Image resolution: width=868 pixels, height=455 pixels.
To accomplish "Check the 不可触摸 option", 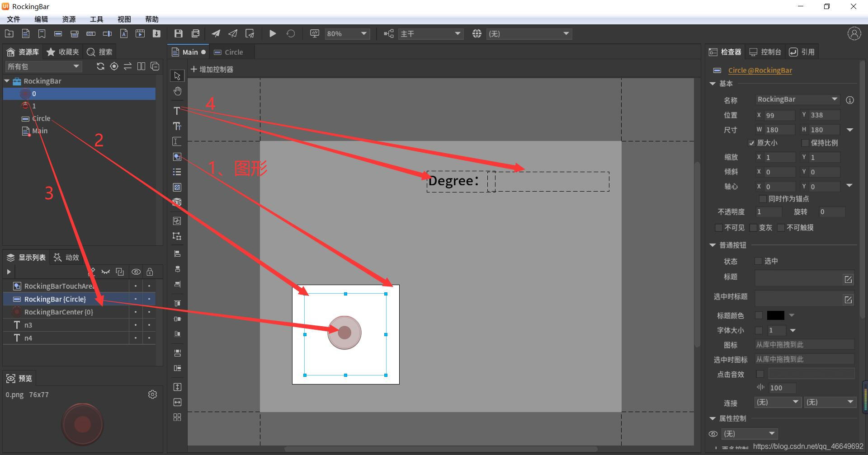I will [781, 228].
